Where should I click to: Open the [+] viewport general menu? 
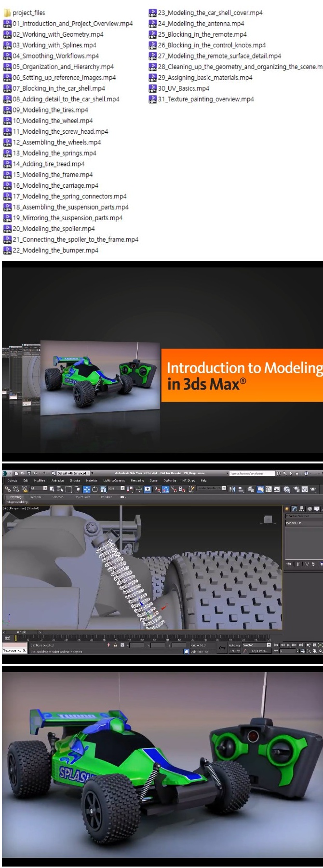[5, 508]
